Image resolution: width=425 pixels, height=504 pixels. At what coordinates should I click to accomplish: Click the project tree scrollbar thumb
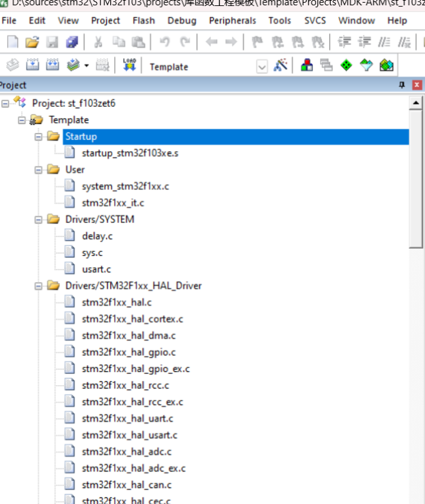[x=416, y=179]
